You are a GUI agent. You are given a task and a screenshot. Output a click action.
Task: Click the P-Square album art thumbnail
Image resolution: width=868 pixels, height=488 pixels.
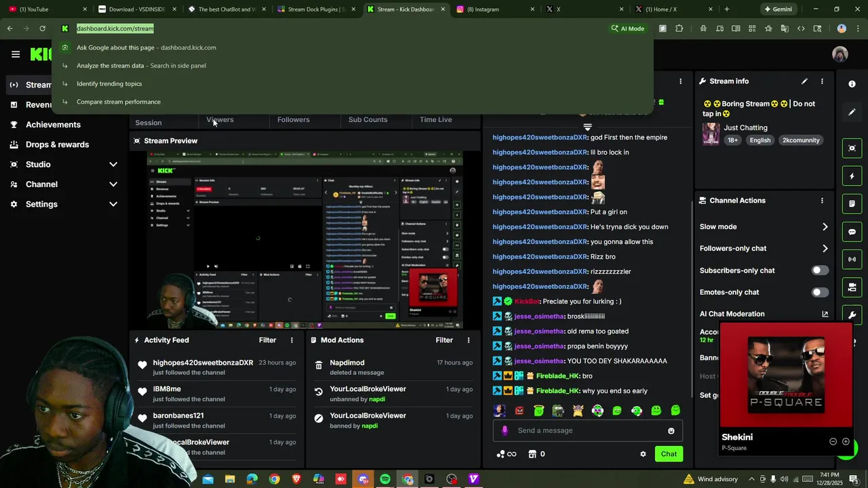pyautogui.click(x=785, y=375)
